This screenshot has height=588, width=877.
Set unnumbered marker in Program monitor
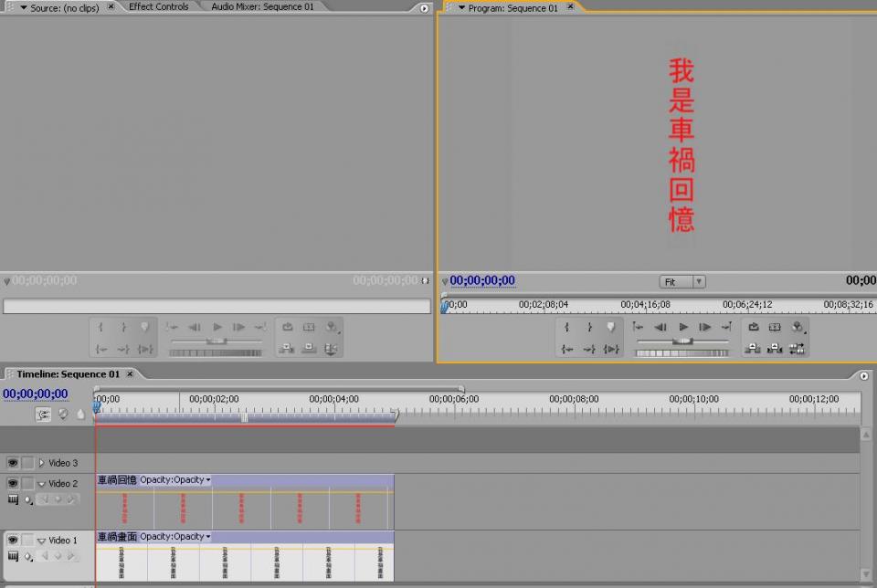611,328
